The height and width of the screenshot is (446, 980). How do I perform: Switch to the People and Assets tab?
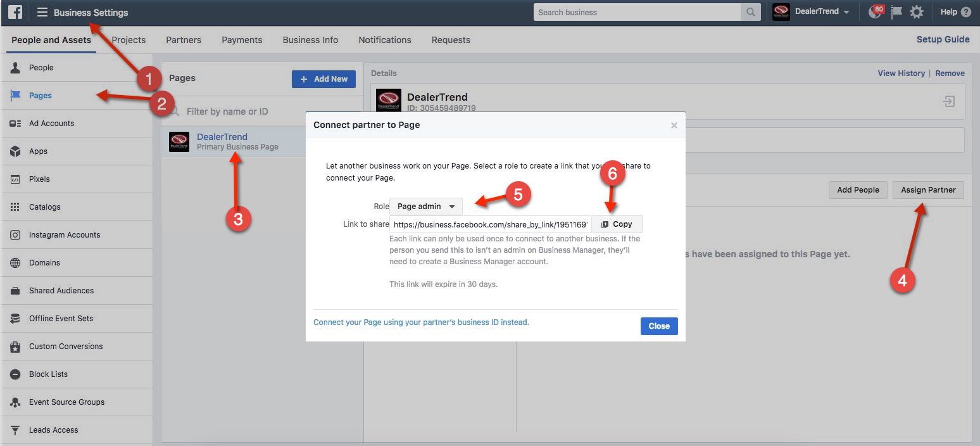click(x=51, y=40)
